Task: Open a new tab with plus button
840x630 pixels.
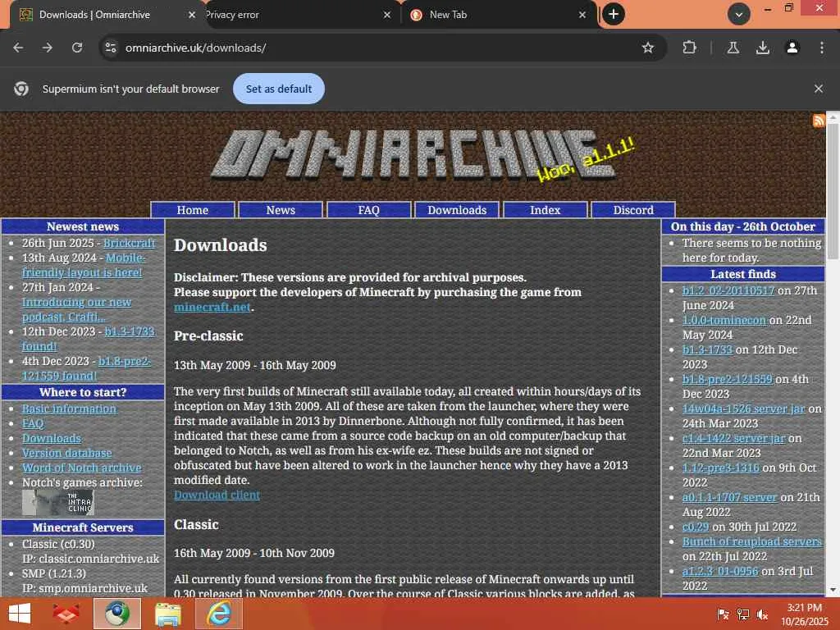Action: [614, 14]
